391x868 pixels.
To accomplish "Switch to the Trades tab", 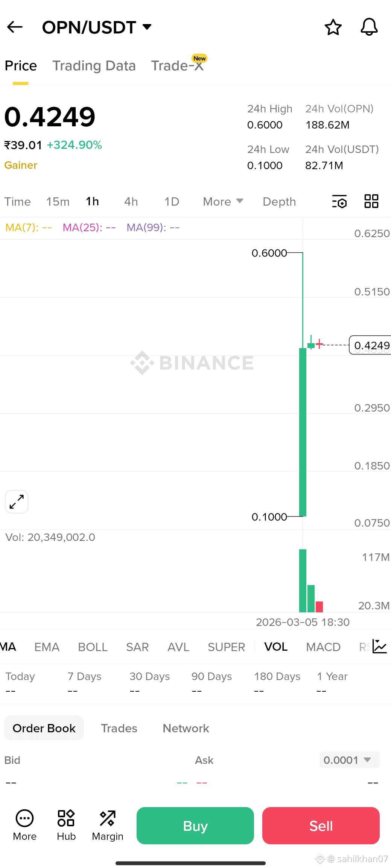I will [x=119, y=728].
